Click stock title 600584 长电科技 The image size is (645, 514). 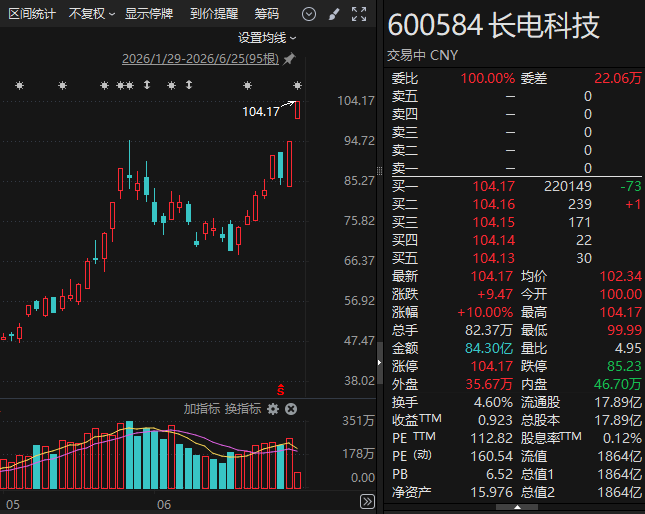click(493, 25)
